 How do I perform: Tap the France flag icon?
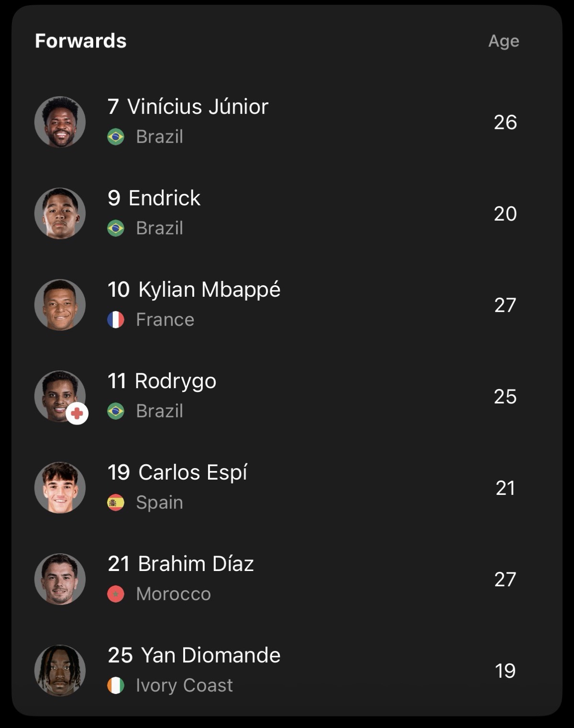pos(116,320)
